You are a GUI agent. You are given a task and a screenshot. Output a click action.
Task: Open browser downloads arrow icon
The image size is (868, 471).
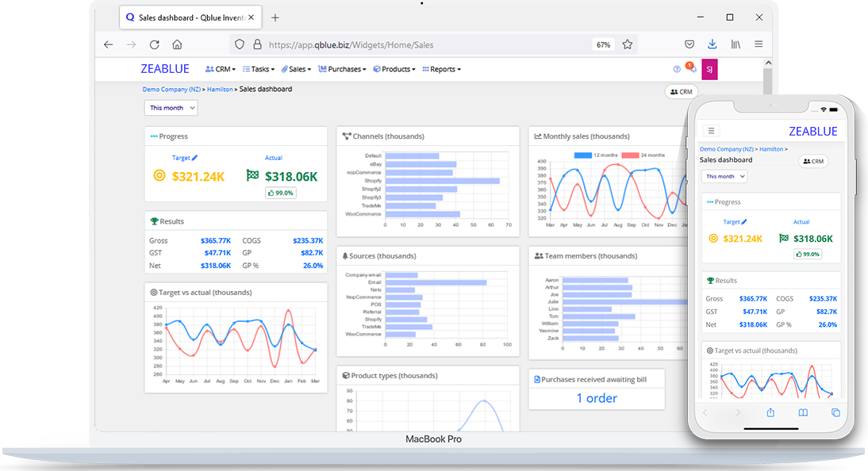(712, 44)
